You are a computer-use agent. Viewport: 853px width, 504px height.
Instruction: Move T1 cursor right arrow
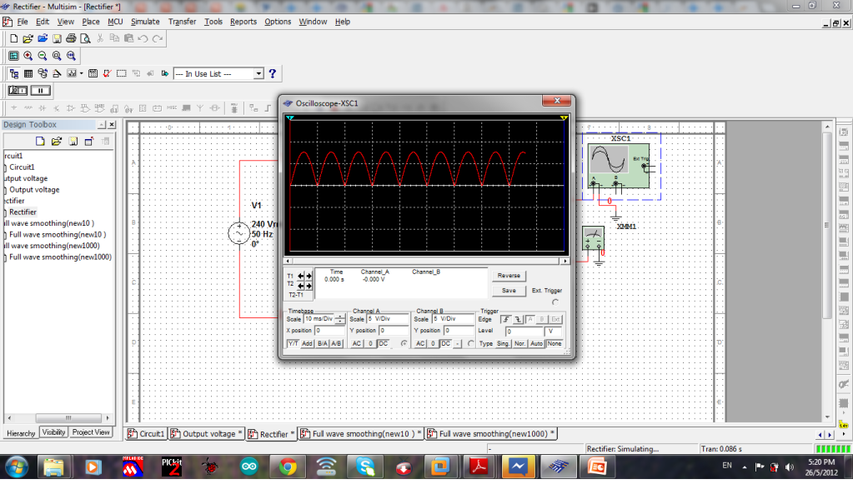[309, 277]
